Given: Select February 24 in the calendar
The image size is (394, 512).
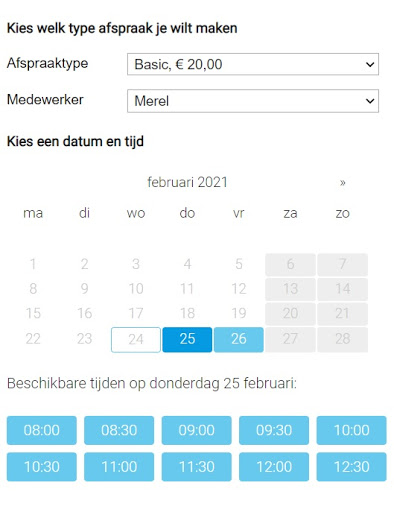Looking at the screenshot, I should coord(136,339).
